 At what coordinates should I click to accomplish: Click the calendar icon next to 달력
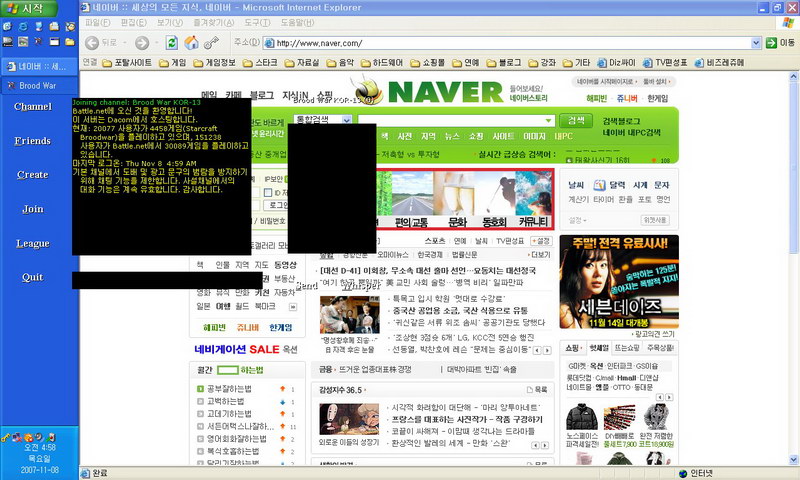click(x=599, y=185)
